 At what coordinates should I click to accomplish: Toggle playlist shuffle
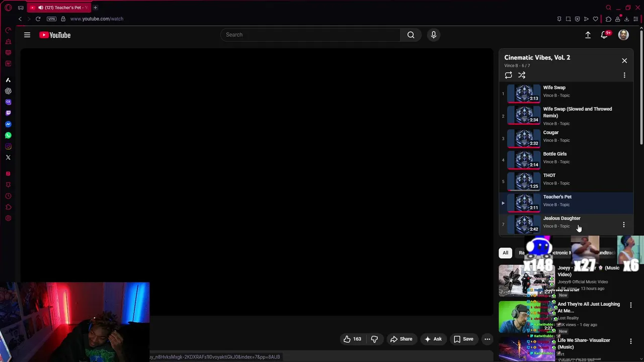(522, 75)
